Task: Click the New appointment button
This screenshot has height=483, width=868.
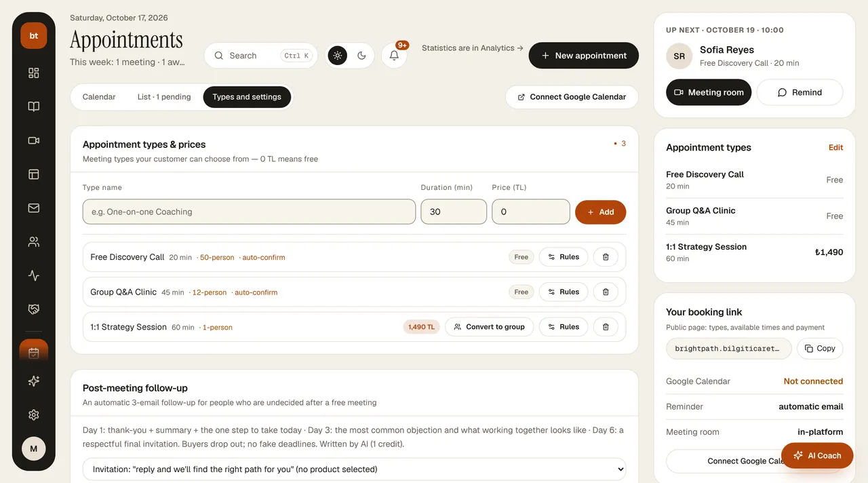Action: point(584,56)
